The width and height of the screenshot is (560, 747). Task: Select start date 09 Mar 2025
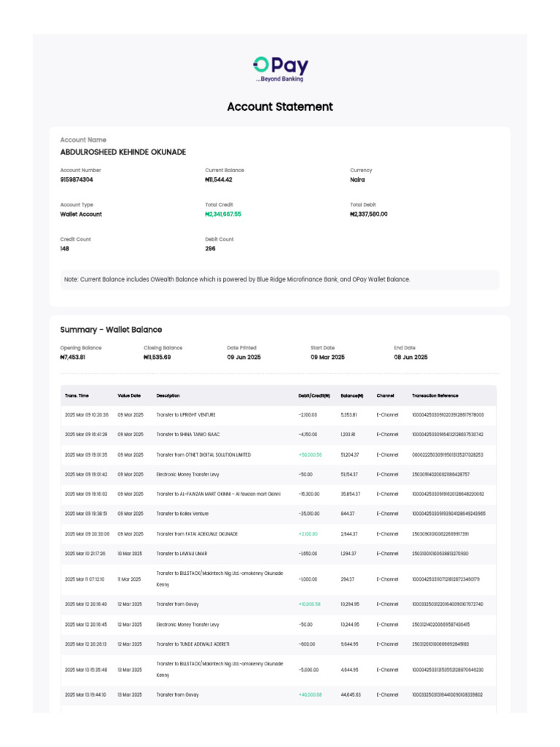[x=327, y=357]
